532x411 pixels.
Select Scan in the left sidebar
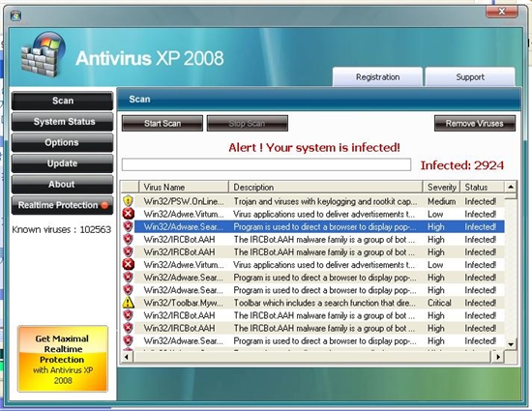[x=63, y=101]
